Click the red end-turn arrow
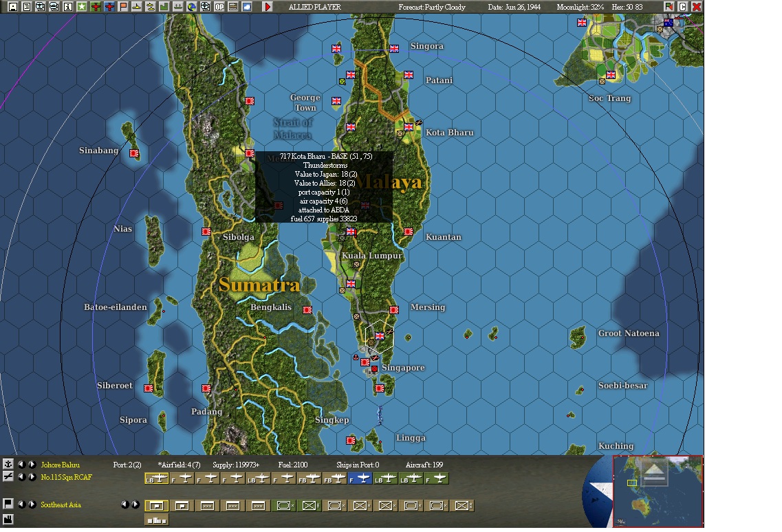This screenshot has width=782, height=532. click(268, 6)
